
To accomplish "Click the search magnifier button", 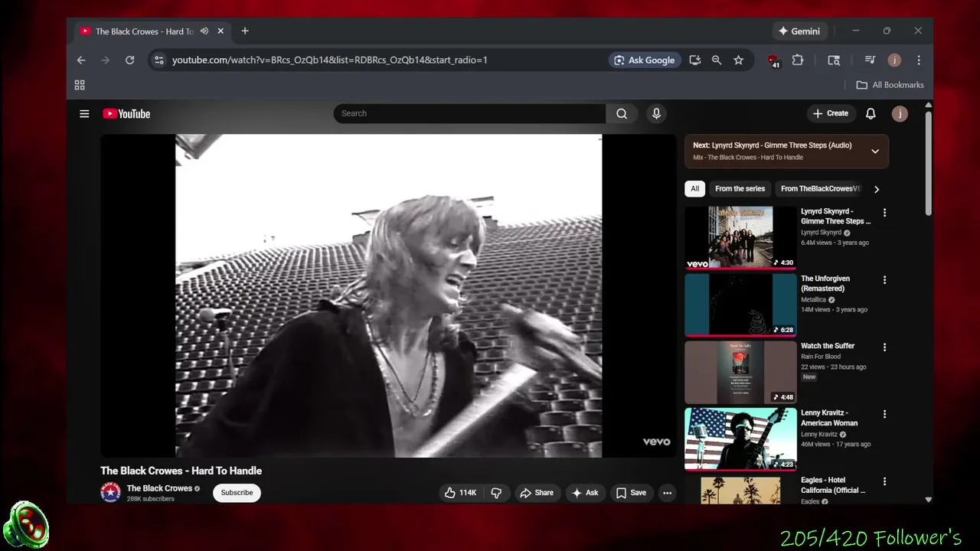I will [x=622, y=113].
